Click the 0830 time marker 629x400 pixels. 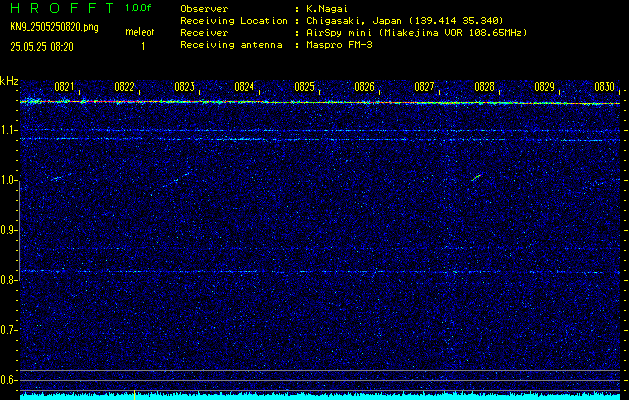[605, 87]
